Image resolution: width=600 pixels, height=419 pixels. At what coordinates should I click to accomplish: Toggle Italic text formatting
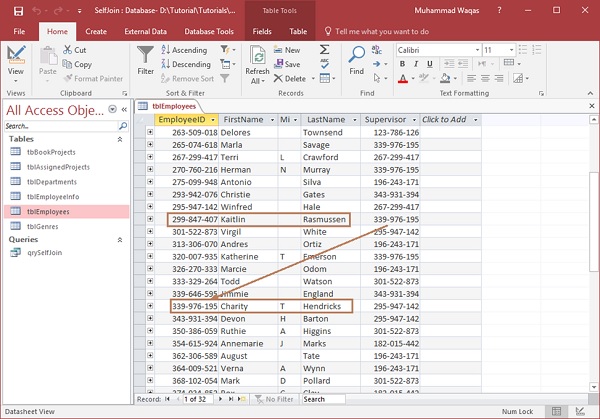416,64
